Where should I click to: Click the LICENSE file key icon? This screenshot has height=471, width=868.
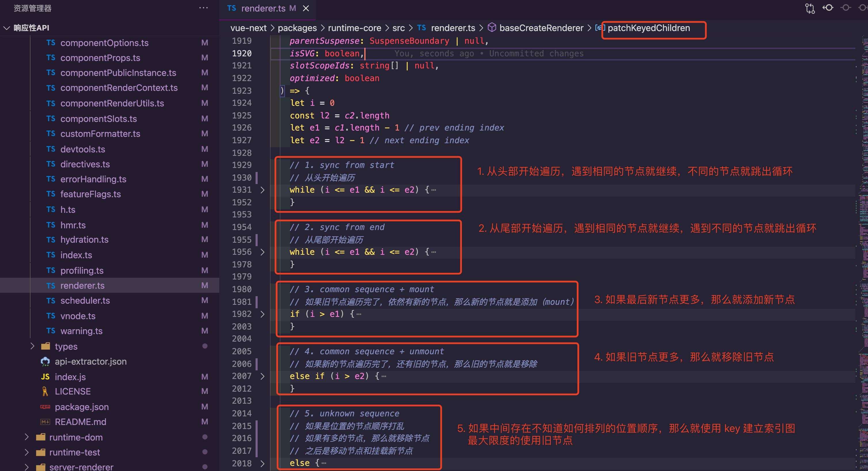pyautogui.click(x=45, y=392)
